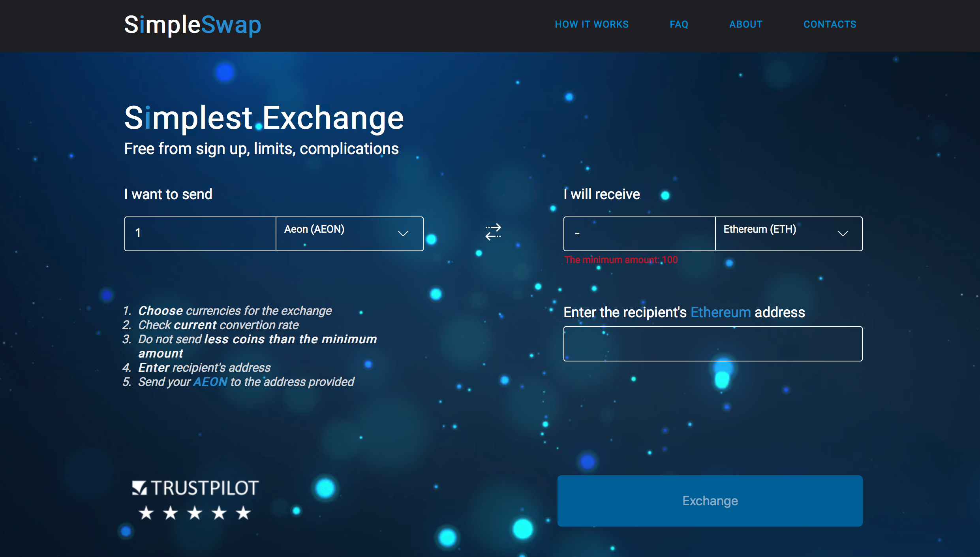Go to the About page
The height and width of the screenshot is (557, 980).
pos(745,24)
